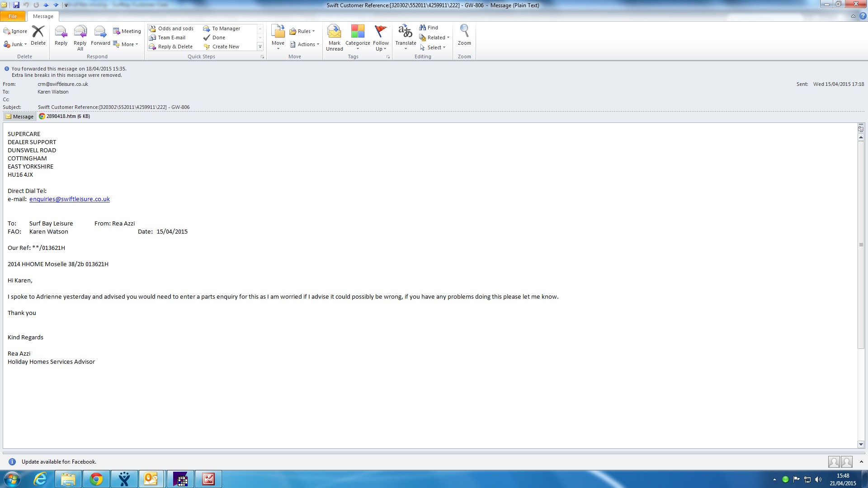This screenshot has width=868, height=488.
Task: Click the Save icon in the quick access toolbar
Action: click(x=16, y=5)
